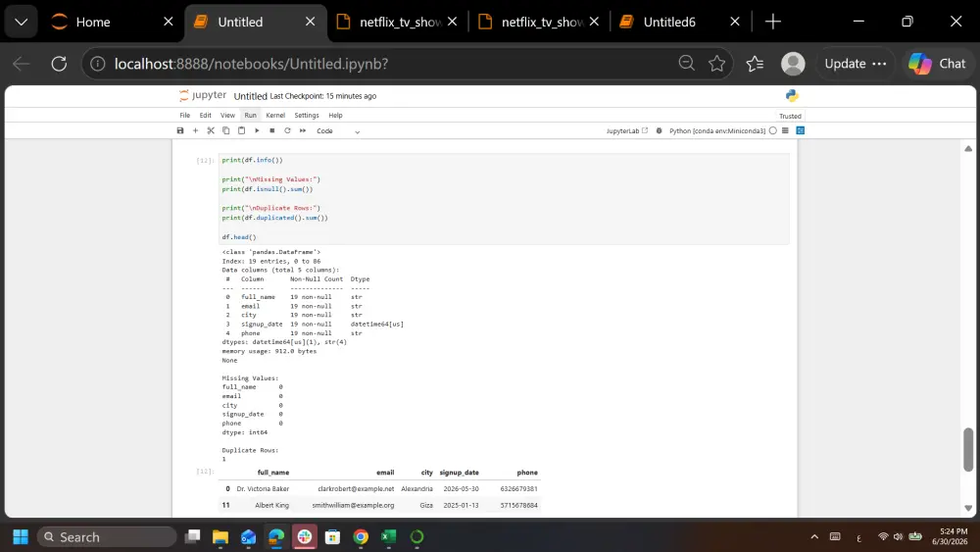Select the smithwilliam@example.org cell

353,505
